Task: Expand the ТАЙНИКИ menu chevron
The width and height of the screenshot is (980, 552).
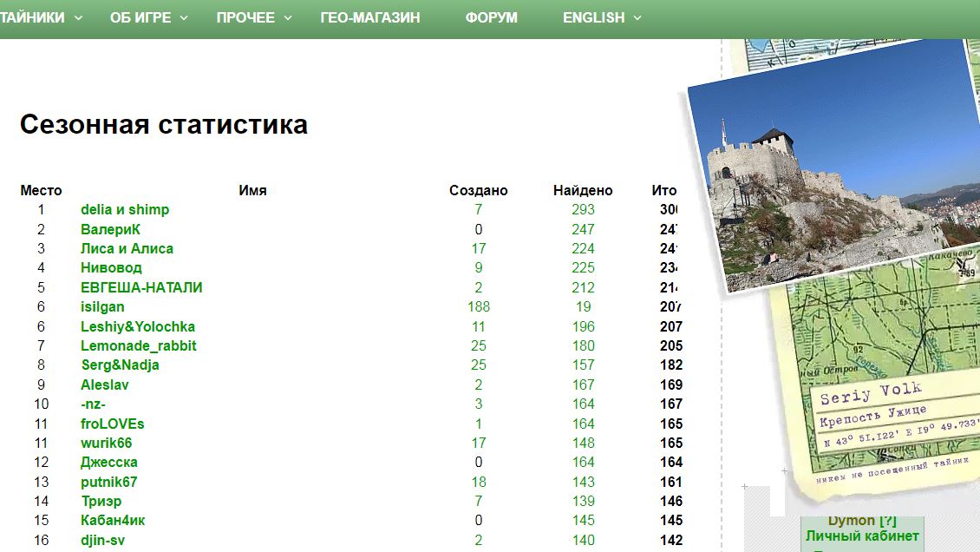Action: 79,18
